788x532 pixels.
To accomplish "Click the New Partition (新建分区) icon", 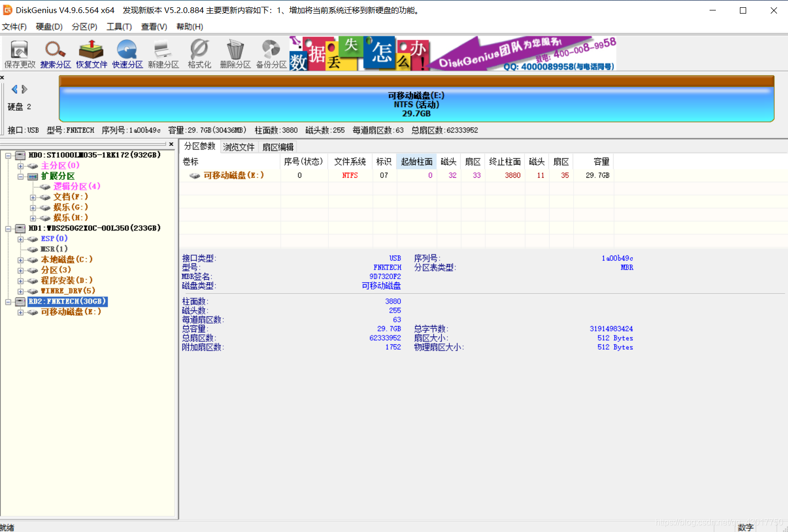I will coord(163,54).
